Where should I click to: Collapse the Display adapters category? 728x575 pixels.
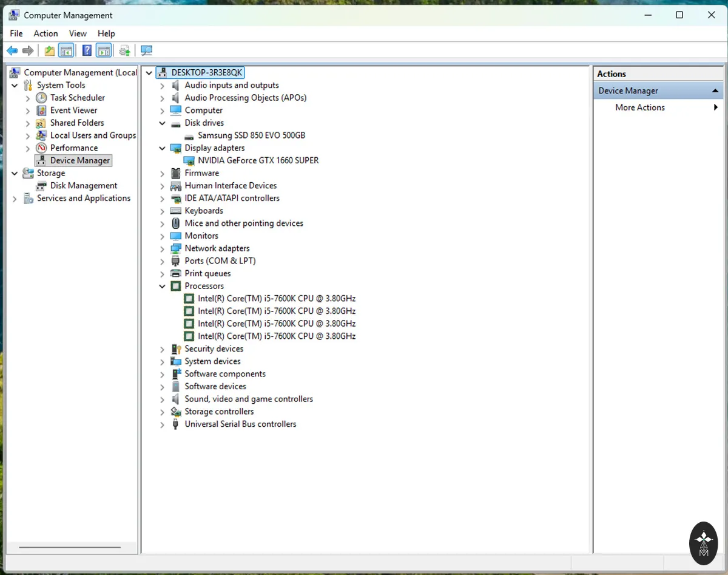162,148
